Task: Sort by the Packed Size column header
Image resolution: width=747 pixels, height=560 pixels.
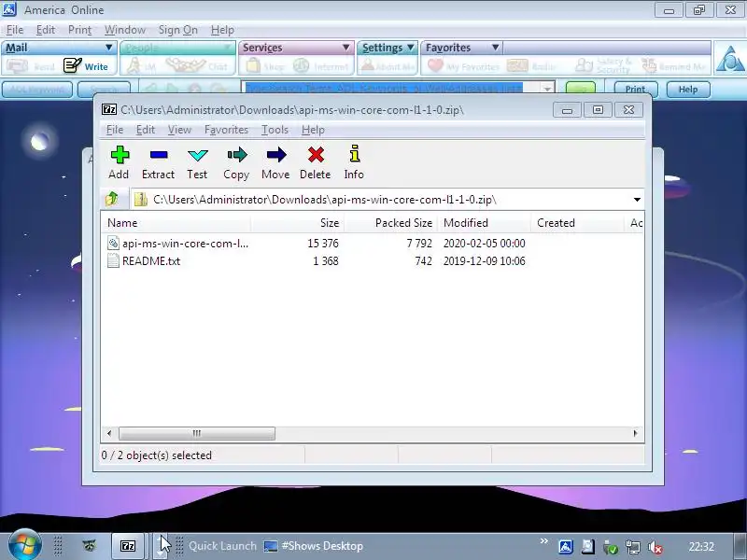Action: (390, 223)
